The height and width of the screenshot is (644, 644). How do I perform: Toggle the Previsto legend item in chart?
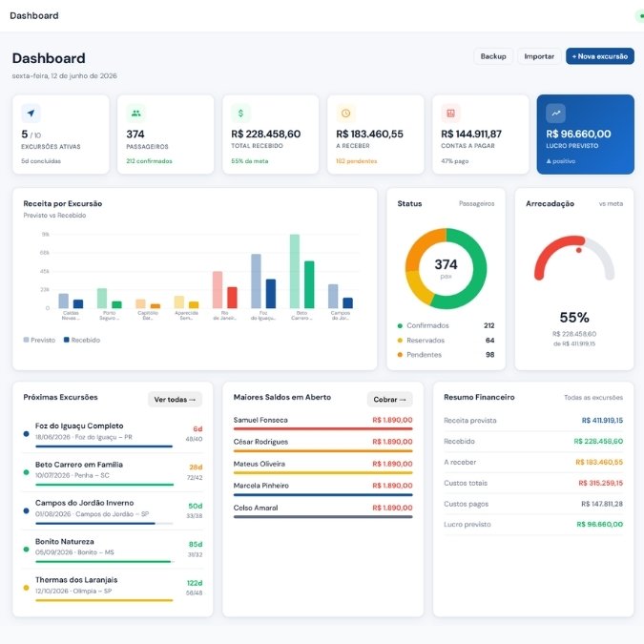tap(39, 340)
